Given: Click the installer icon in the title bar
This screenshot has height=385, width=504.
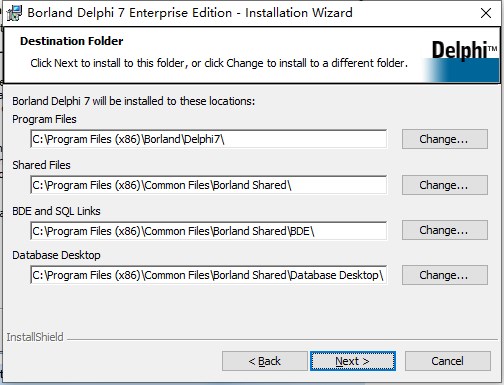Looking at the screenshot, I should [x=14, y=13].
